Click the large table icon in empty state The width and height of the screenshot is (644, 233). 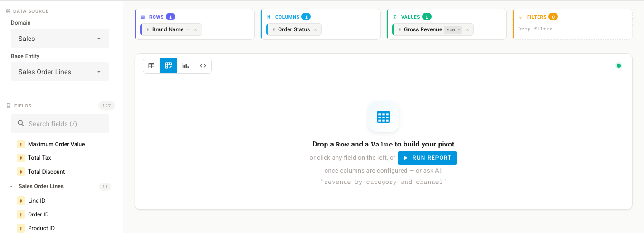(384, 116)
